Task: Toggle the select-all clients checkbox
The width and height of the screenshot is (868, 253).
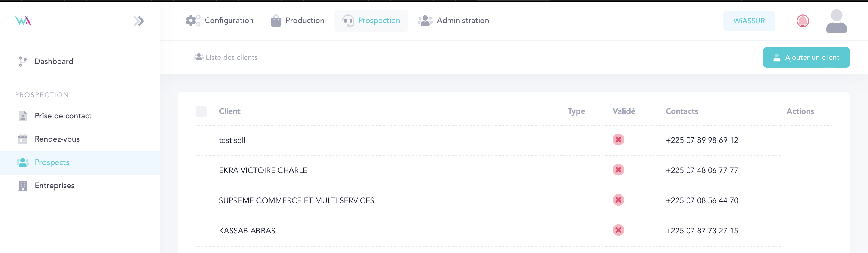Action: (202, 111)
